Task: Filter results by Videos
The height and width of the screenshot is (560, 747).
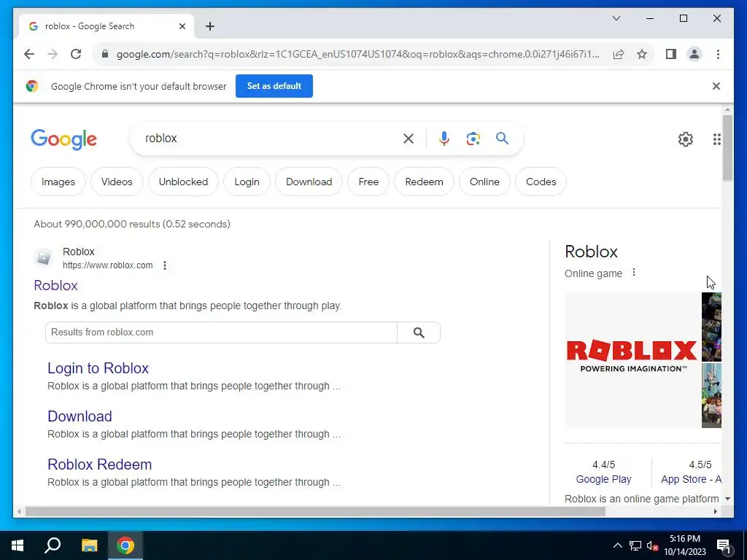Action: click(x=117, y=182)
